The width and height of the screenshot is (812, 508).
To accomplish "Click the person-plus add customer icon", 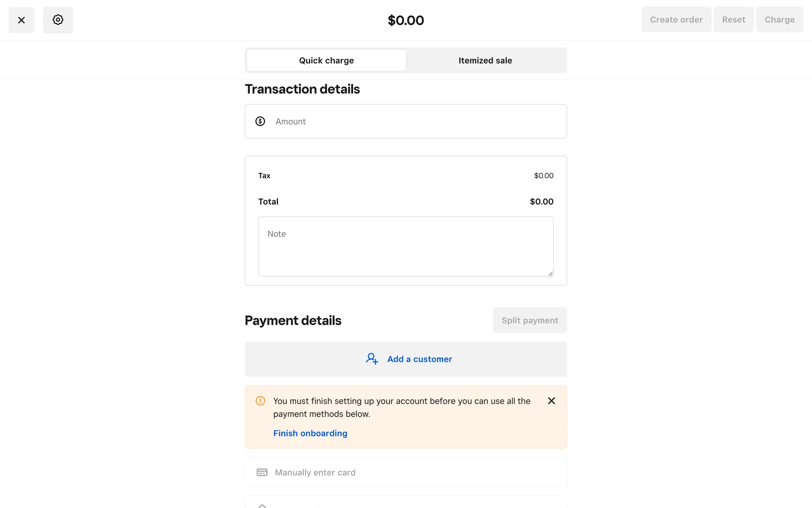I will click(x=372, y=359).
